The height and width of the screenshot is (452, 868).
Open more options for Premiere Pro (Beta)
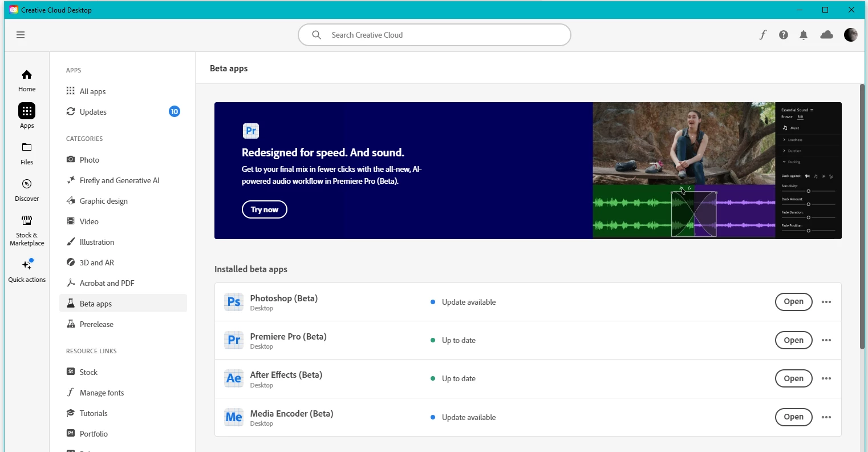(826, 340)
